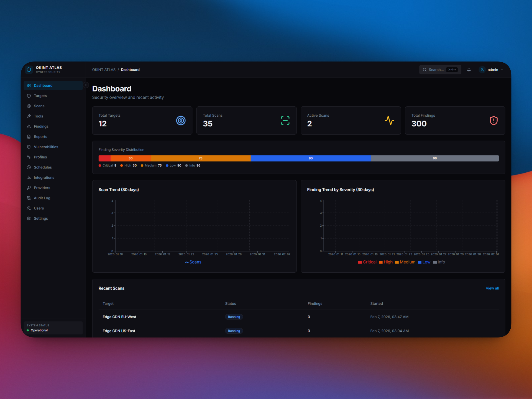
Task: Open the Audit Log
Action: coord(42,198)
